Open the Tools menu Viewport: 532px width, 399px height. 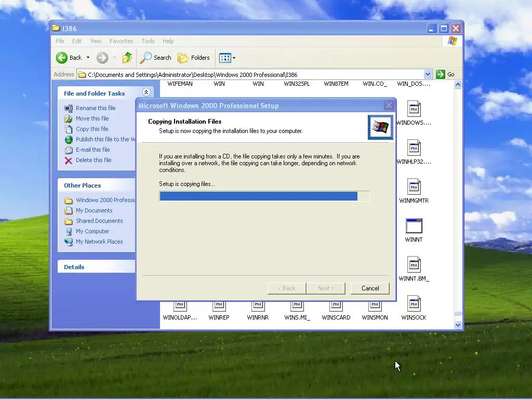[148, 41]
